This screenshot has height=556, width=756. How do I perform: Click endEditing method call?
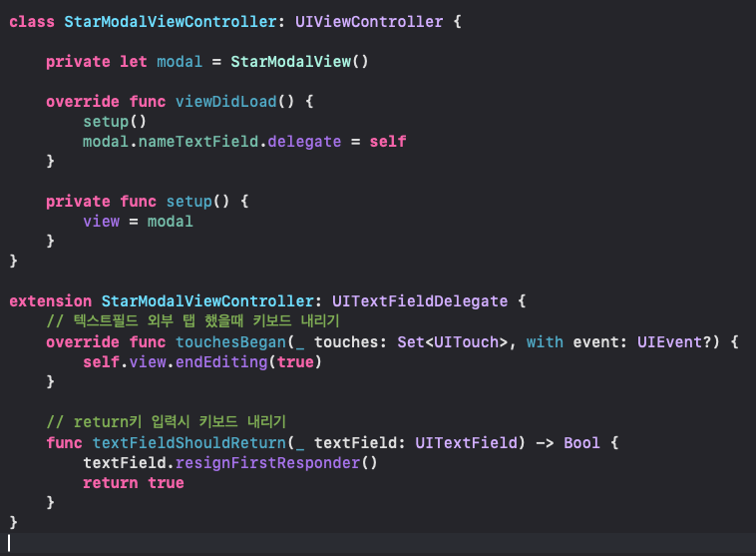(221, 362)
